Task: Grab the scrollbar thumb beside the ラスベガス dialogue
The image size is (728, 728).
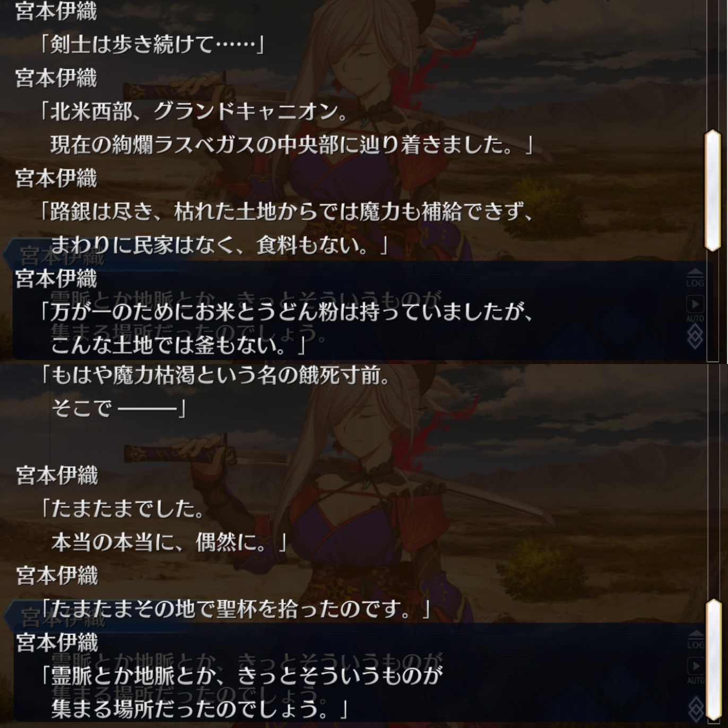Action: (712, 190)
